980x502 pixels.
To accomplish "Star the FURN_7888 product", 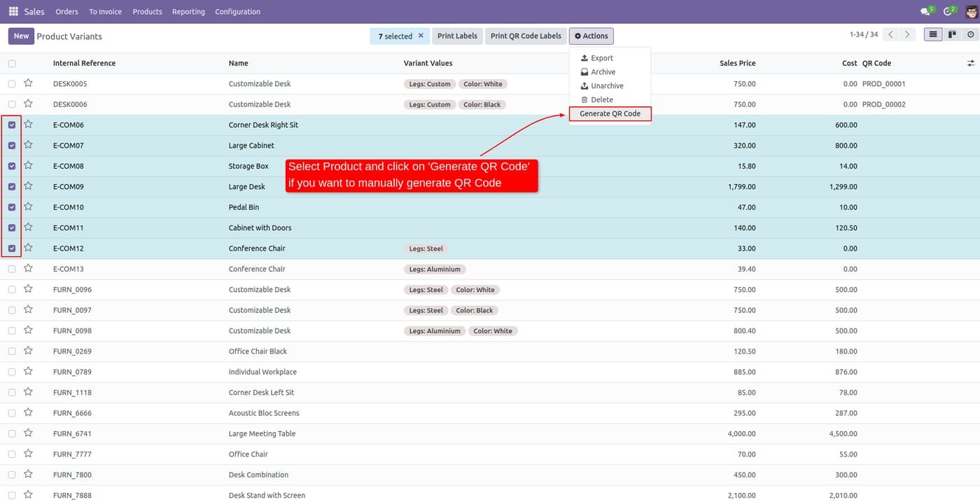I will (x=28, y=495).
